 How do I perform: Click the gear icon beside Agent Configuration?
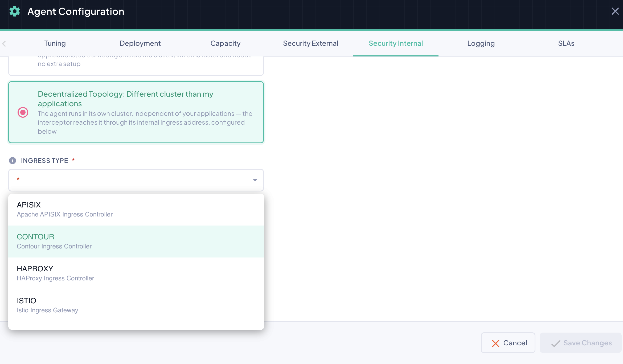click(15, 11)
